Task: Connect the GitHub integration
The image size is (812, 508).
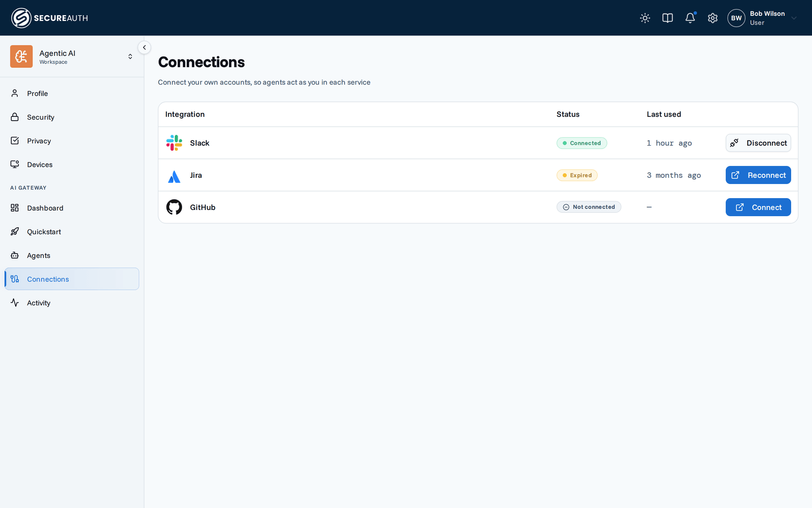Action: click(758, 207)
